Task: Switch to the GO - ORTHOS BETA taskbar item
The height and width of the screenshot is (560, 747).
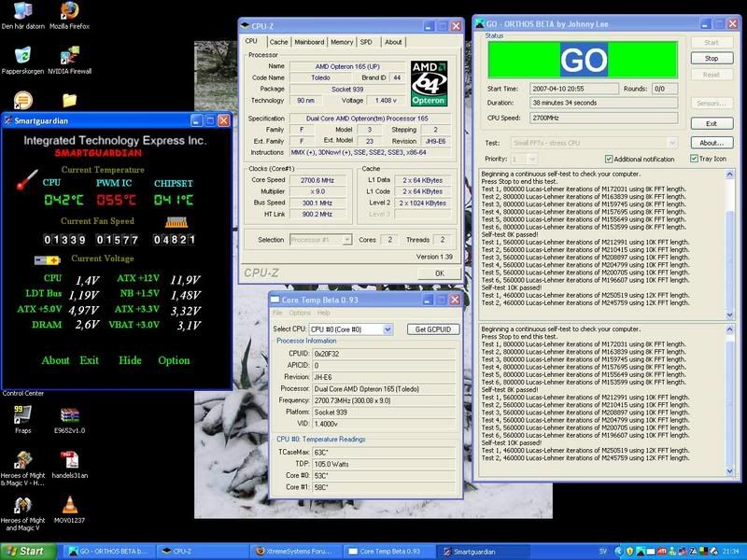Action: click(x=109, y=552)
